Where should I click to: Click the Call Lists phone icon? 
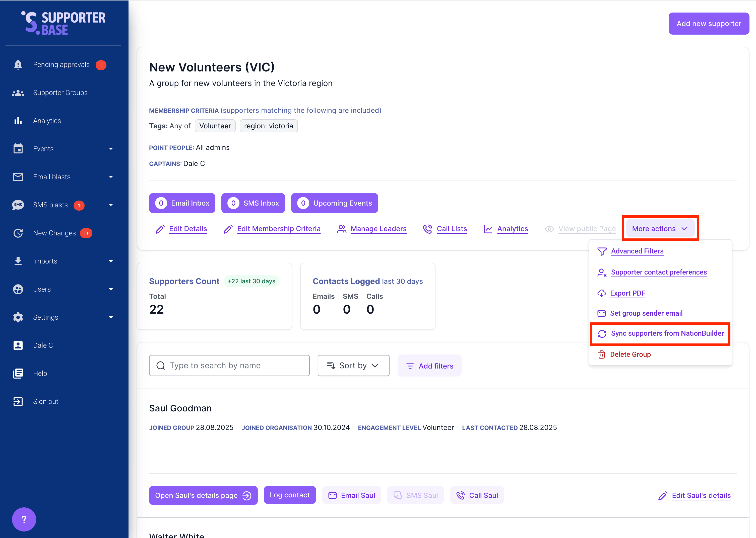pyautogui.click(x=427, y=229)
